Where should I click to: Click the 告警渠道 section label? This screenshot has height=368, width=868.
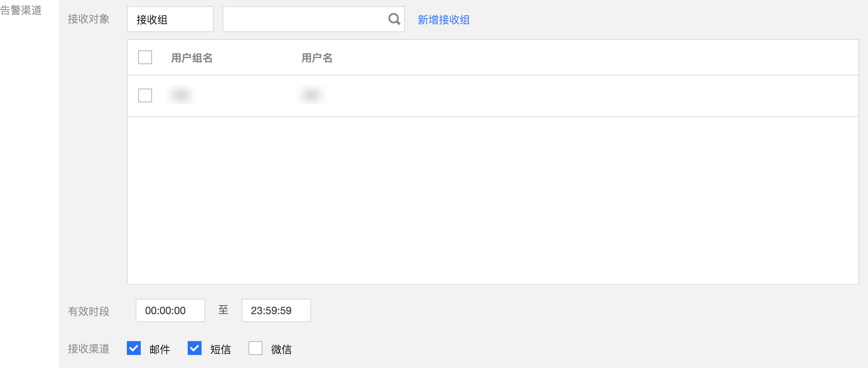[x=21, y=10]
